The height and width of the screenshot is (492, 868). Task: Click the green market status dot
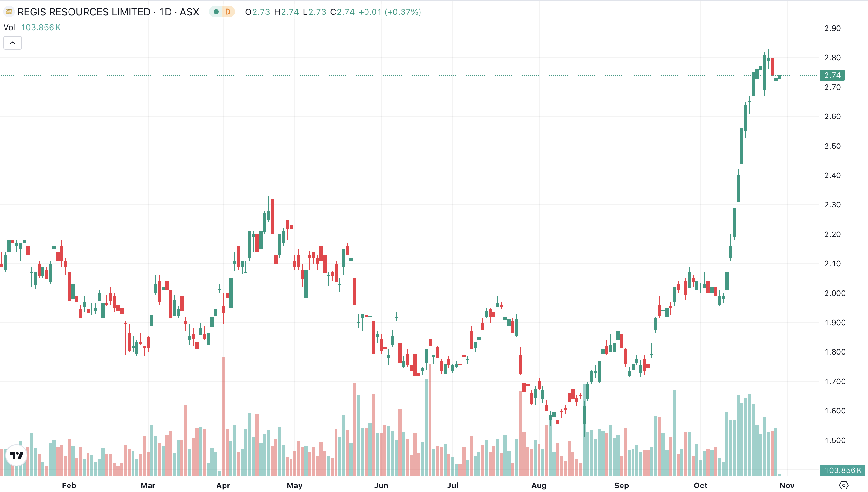[x=216, y=12]
